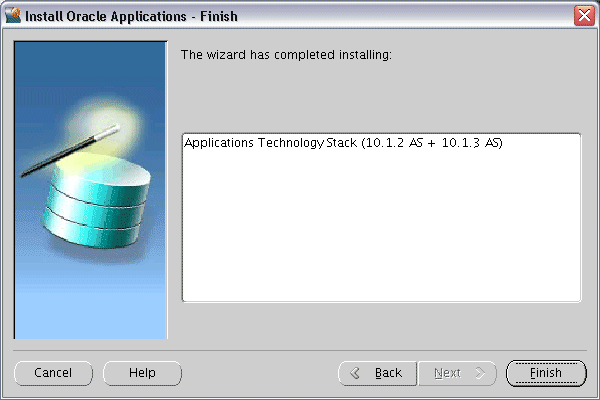
Task: Open Help for the installer
Action: pyautogui.click(x=142, y=373)
